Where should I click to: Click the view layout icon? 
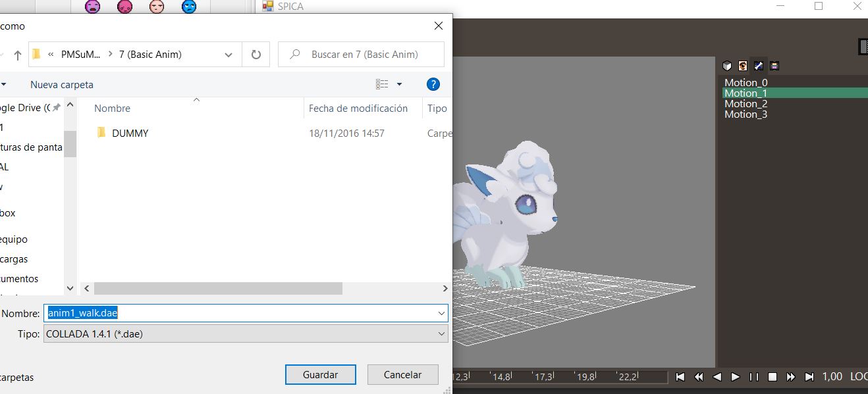(382, 84)
